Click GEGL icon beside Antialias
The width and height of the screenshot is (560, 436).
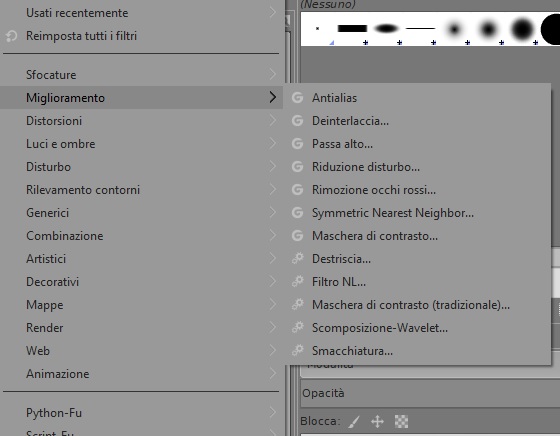point(298,97)
